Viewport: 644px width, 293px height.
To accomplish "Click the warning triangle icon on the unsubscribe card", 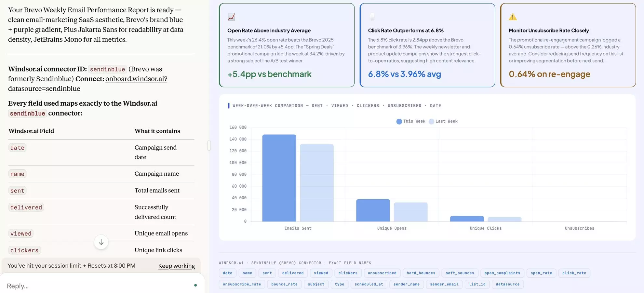I will (513, 16).
